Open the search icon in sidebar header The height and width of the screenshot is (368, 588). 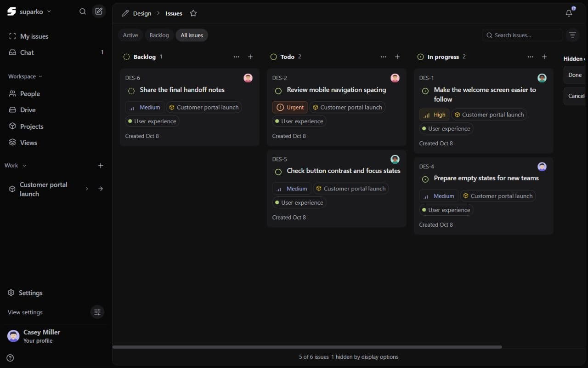pos(83,11)
